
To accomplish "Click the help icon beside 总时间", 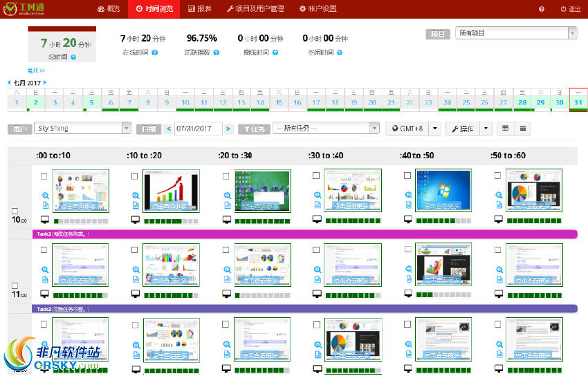I will click(73, 57).
